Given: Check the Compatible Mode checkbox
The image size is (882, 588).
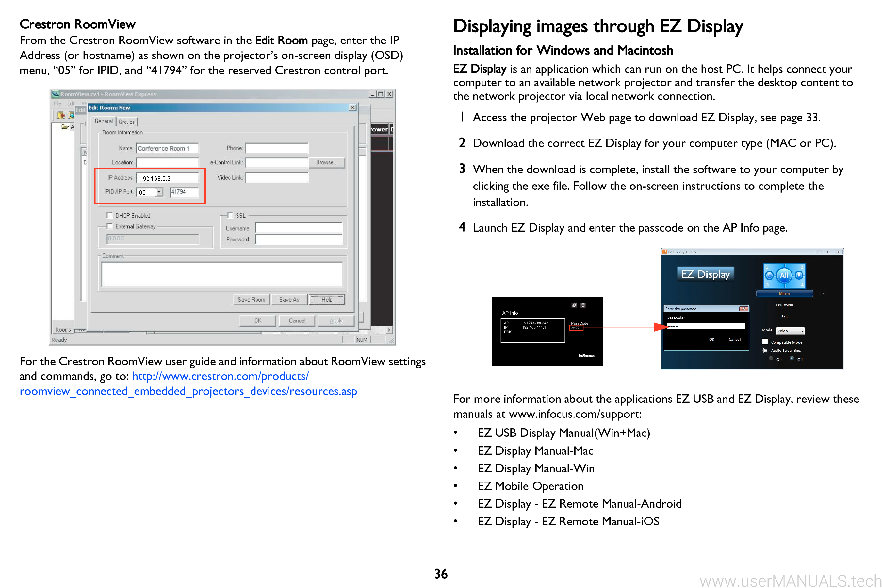Looking at the screenshot, I should click(x=765, y=342).
